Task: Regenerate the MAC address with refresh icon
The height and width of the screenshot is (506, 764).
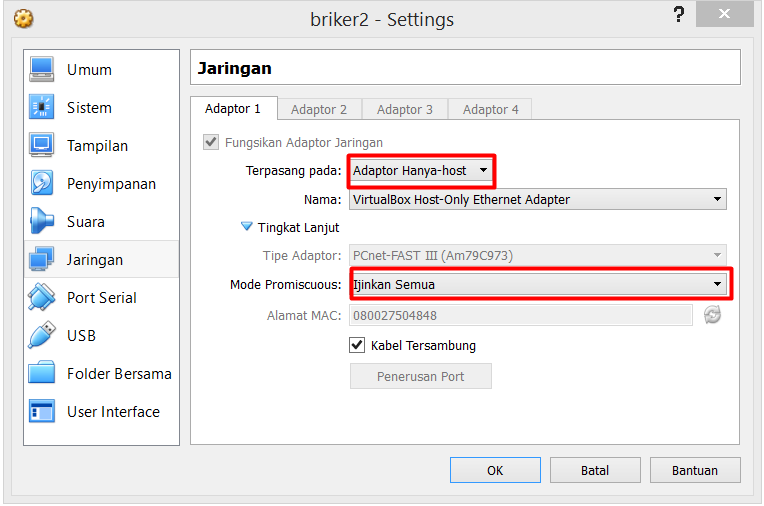Action: pyautogui.click(x=712, y=315)
